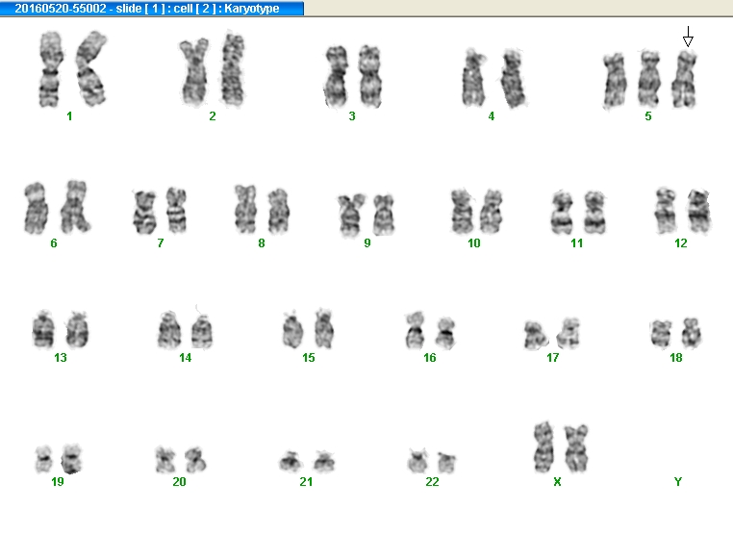Viewport: 733px width, 560px height.
Task: Click the left chromosome 6 image
Action: [x=36, y=209]
